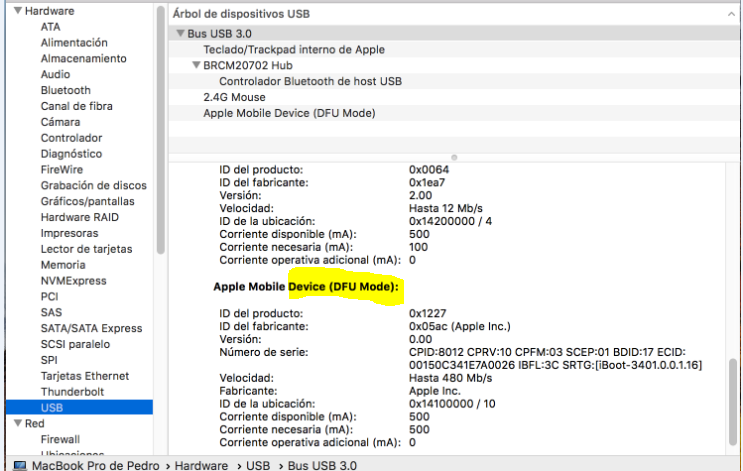Click the sort chevron in Árbol de dispositivos header

731,14
